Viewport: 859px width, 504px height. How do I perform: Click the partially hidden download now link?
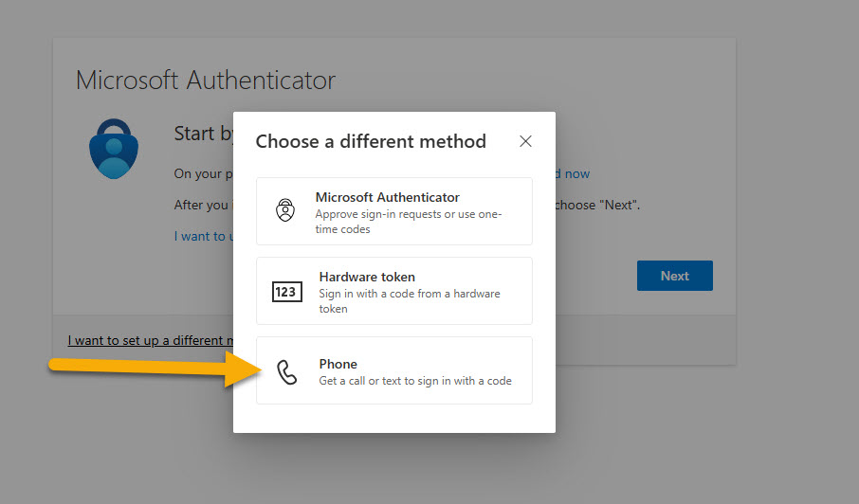pos(573,173)
